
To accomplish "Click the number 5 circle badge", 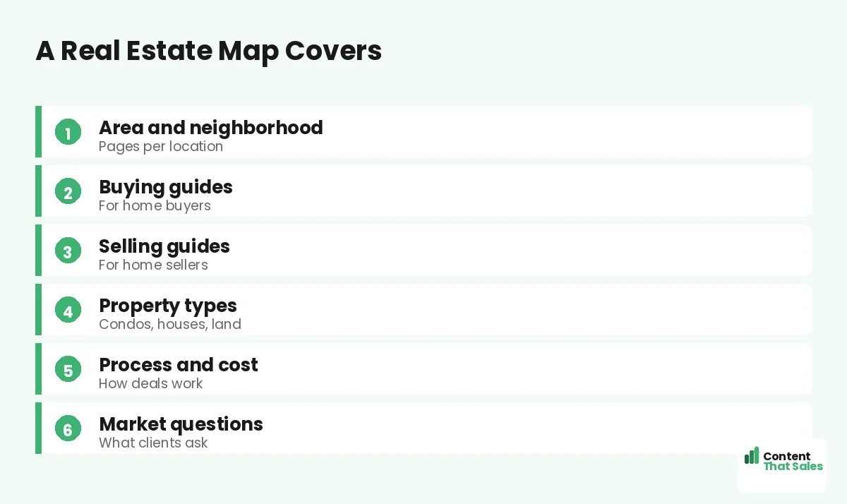I will [68, 369].
